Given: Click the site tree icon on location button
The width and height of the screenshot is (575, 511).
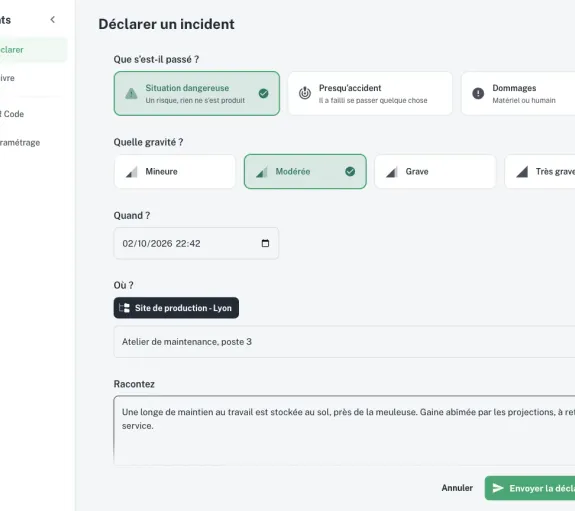Looking at the screenshot, I should 124,308.
